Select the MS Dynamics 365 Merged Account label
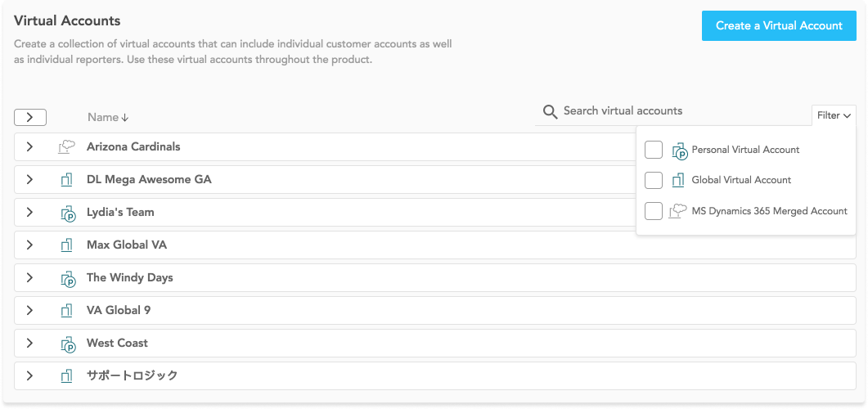Screen dimensions: 868x409 tap(770, 211)
